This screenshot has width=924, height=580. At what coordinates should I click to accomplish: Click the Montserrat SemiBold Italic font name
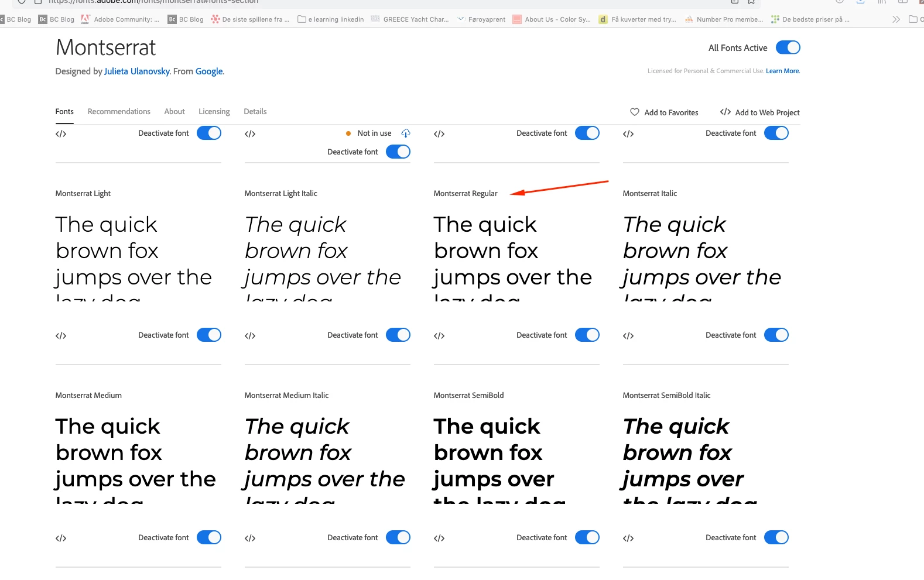click(x=666, y=395)
